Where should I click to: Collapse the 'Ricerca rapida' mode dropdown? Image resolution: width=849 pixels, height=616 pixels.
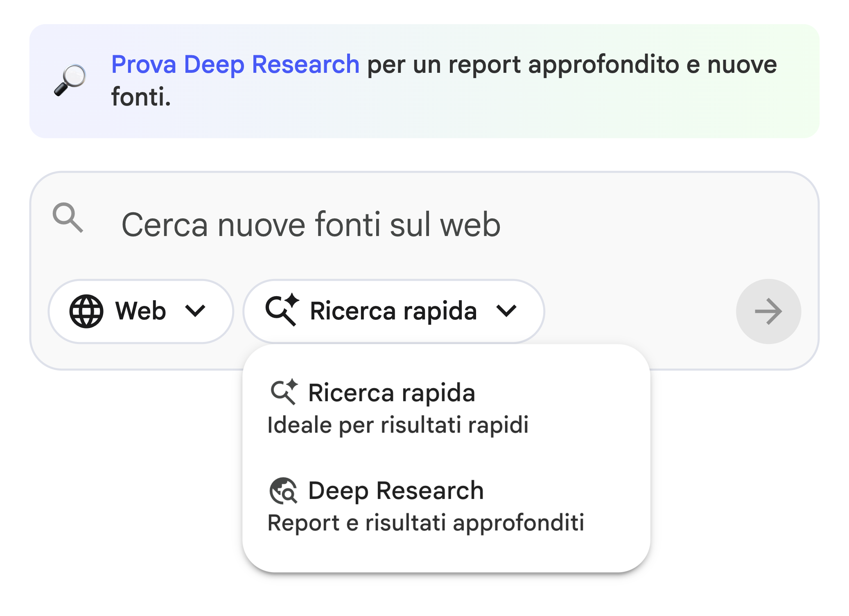[393, 311]
